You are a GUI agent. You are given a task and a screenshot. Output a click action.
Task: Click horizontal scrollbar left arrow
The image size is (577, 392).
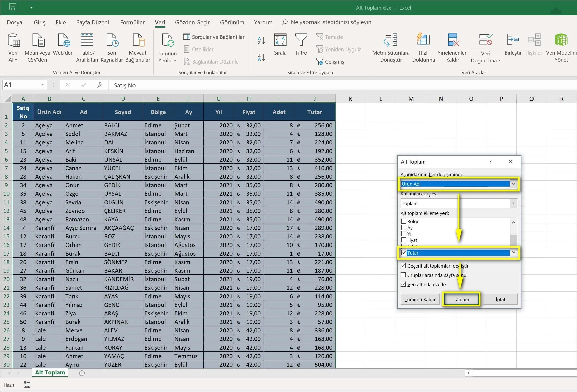coord(468,373)
